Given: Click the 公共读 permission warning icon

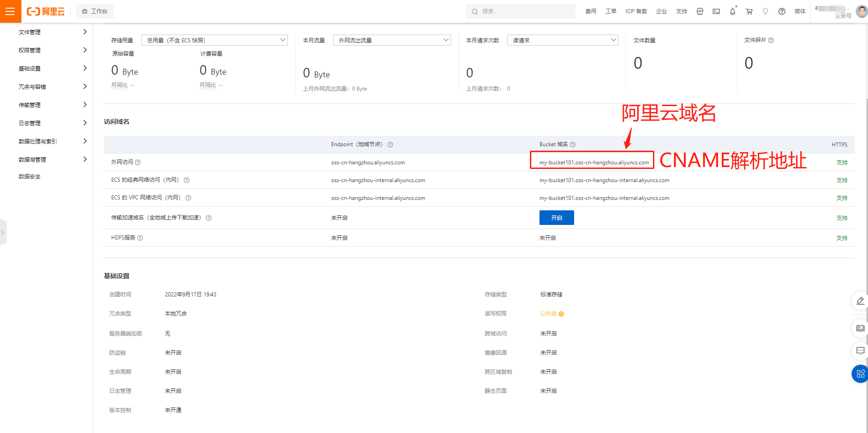Looking at the screenshot, I should [561, 314].
